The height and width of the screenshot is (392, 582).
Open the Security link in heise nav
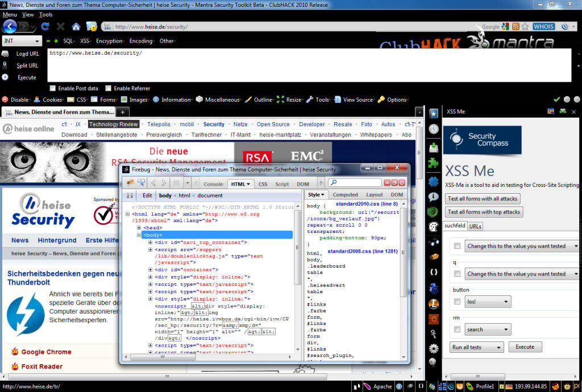214,124
